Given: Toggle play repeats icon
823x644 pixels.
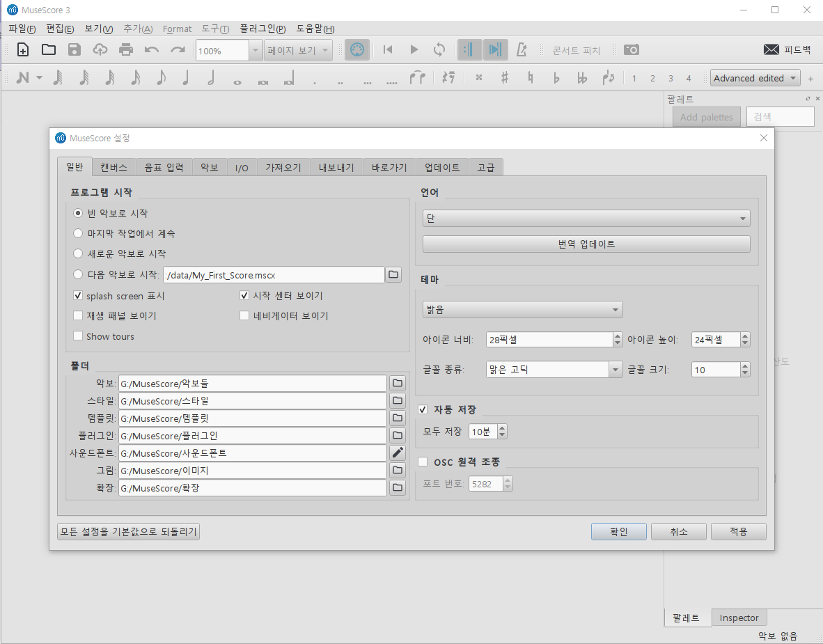Looking at the screenshot, I should click(469, 50).
